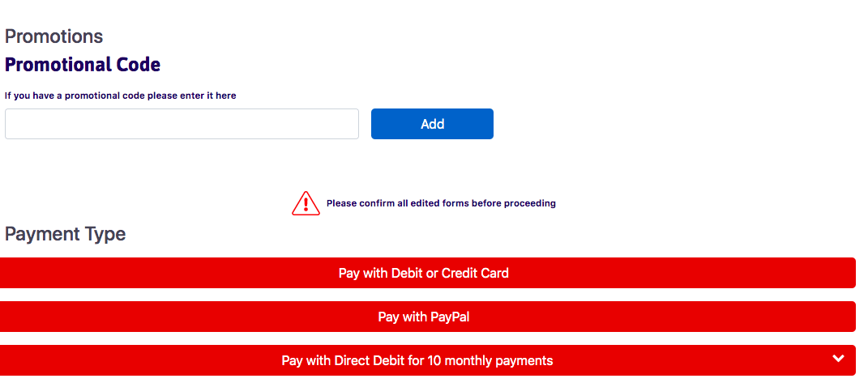Click the 'If you have a promotional code' label
This screenshot has height=387, width=868.
tap(121, 96)
